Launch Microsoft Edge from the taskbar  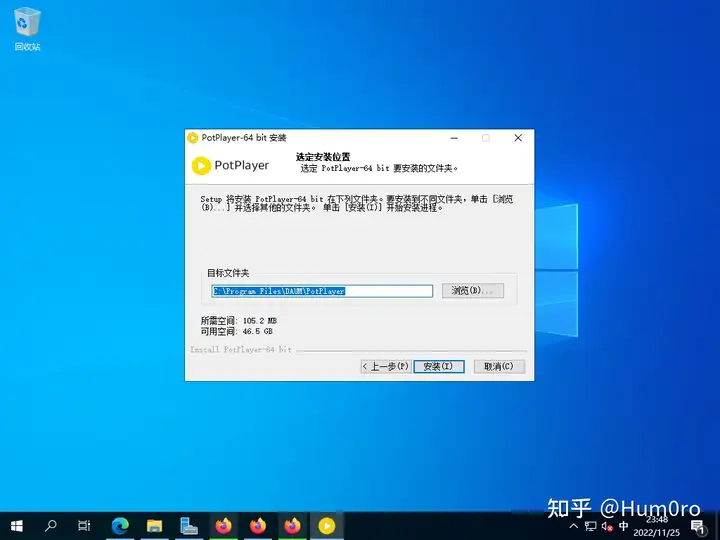[x=120, y=526]
